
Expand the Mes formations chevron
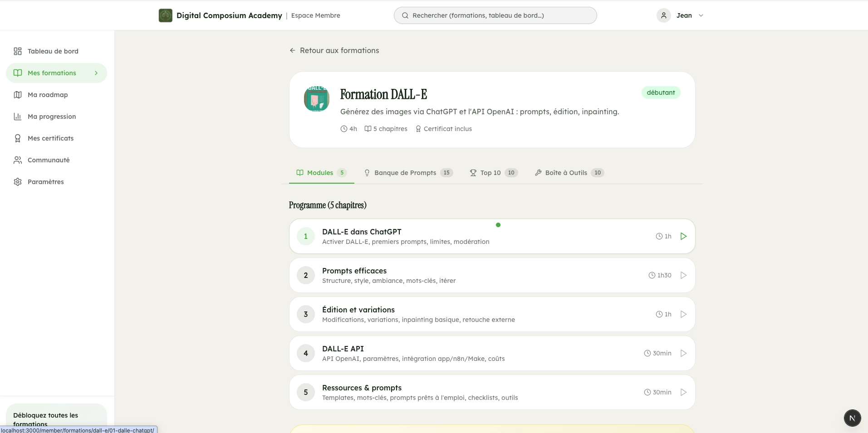(x=96, y=73)
